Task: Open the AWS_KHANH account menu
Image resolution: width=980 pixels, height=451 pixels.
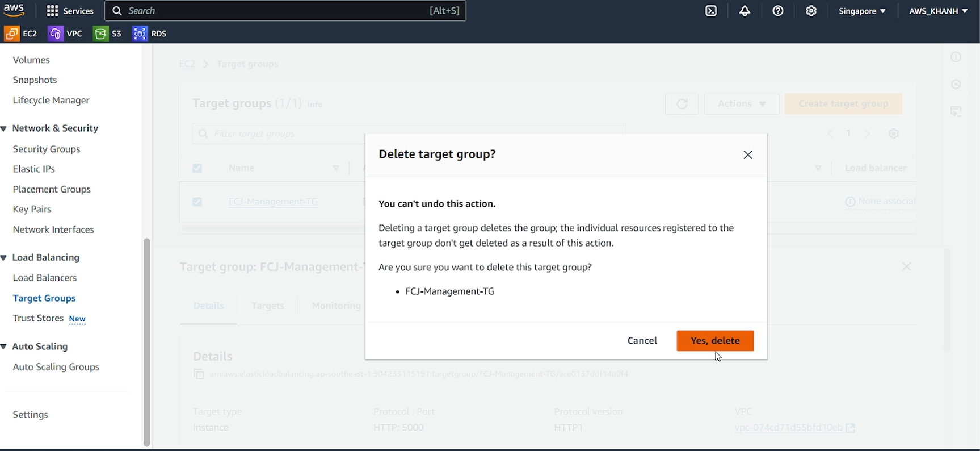Action: pos(938,11)
